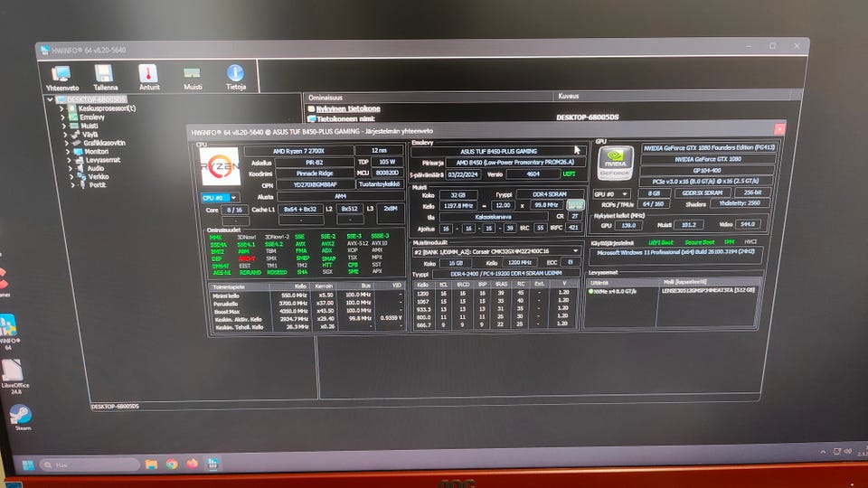The height and width of the screenshot is (488, 868).
Task: Click the AMD Ryzen 7 2700X name field
Action: (298, 151)
